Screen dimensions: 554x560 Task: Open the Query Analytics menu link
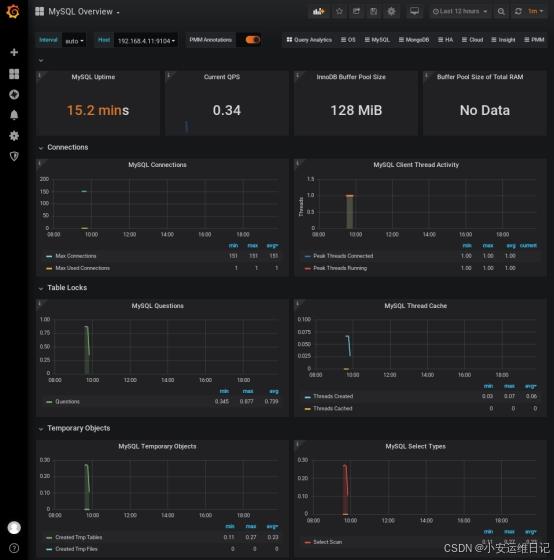click(x=309, y=40)
